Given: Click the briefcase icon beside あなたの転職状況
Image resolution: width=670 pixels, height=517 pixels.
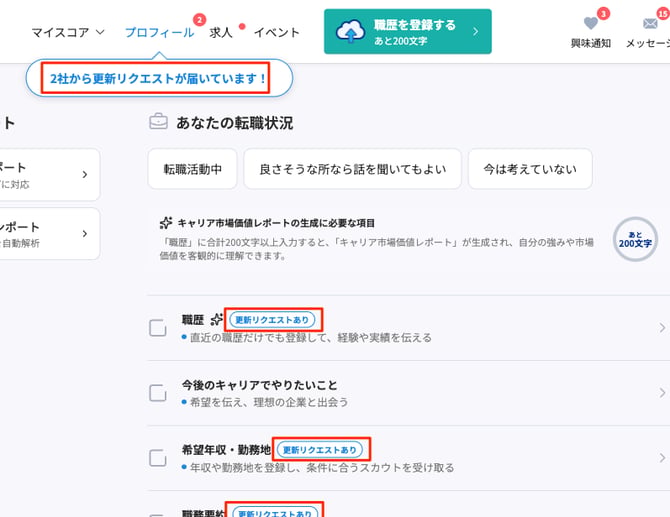Looking at the screenshot, I should 158,121.
